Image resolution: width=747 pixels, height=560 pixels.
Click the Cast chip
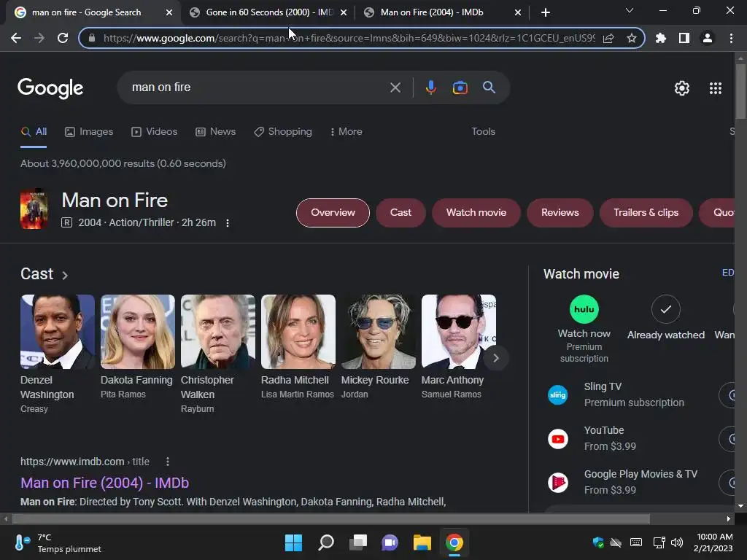click(x=400, y=213)
